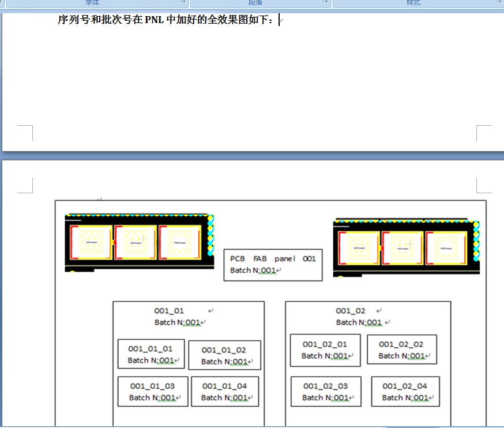The image size is (504, 428).
Task: Click the PCB FAB panel 001 text box
Action: pyautogui.click(x=273, y=265)
